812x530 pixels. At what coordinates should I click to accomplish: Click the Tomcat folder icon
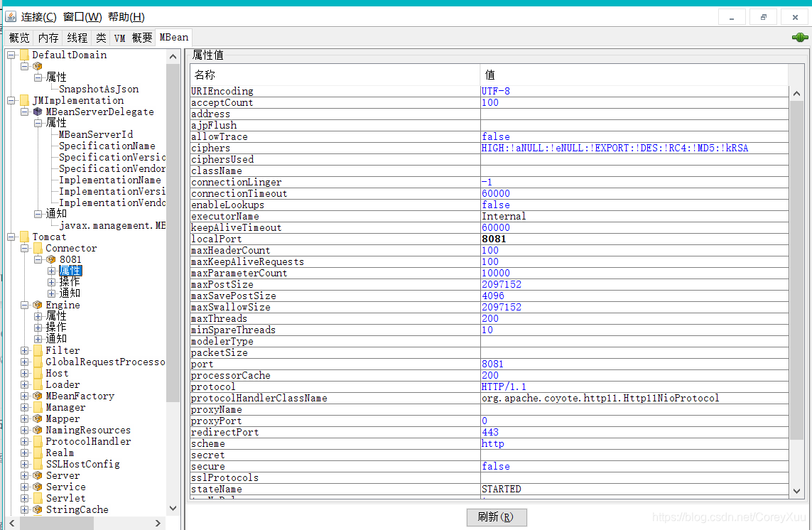click(x=24, y=237)
